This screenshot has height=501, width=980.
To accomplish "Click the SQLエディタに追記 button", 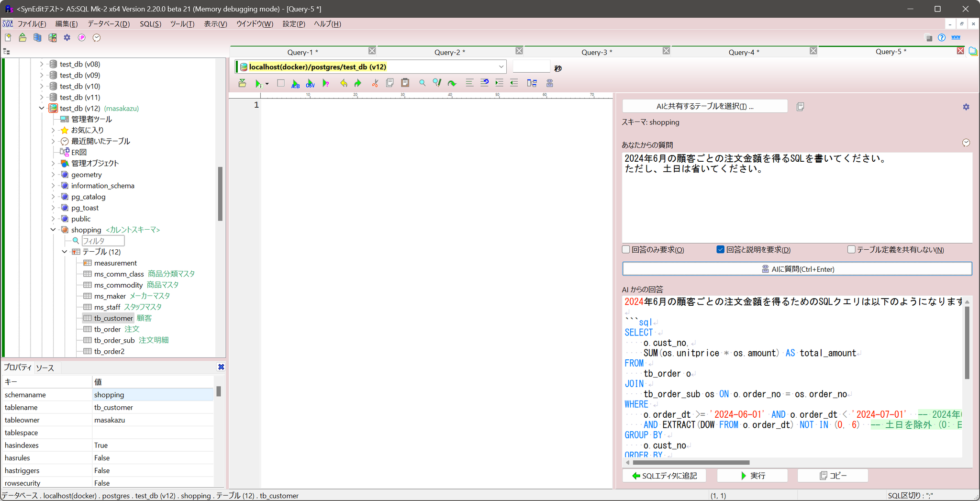I will (664, 476).
